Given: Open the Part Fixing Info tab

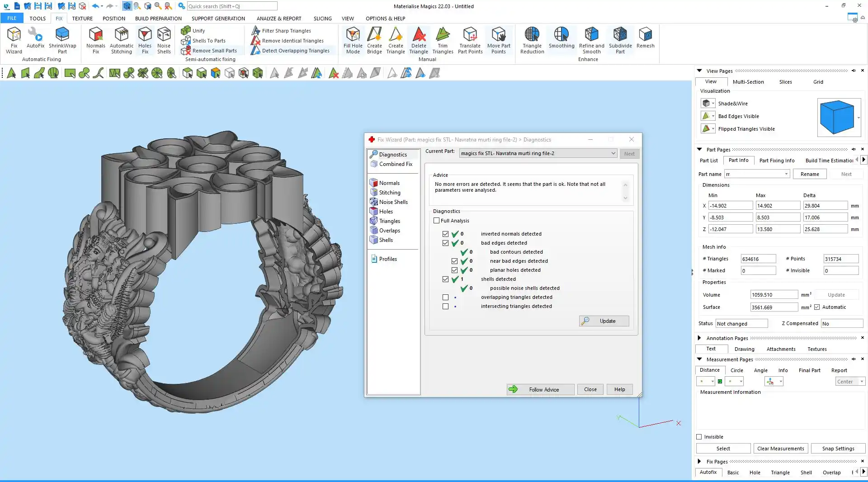Looking at the screenshot, I should click(777, 161).
